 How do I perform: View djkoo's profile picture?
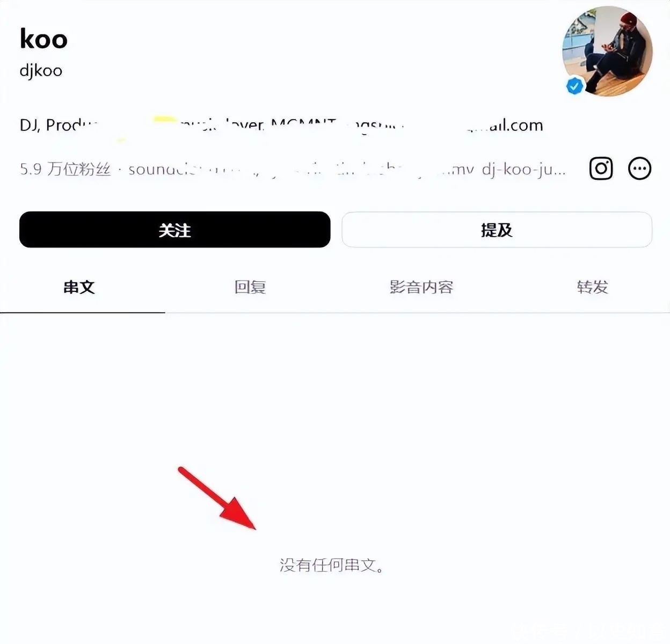coord(607,52)
